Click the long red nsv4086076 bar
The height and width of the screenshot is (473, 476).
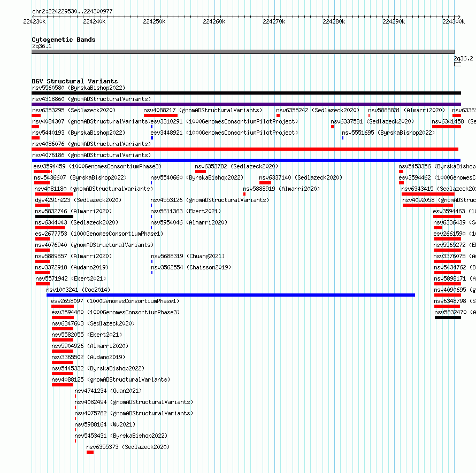click(245, 149)
